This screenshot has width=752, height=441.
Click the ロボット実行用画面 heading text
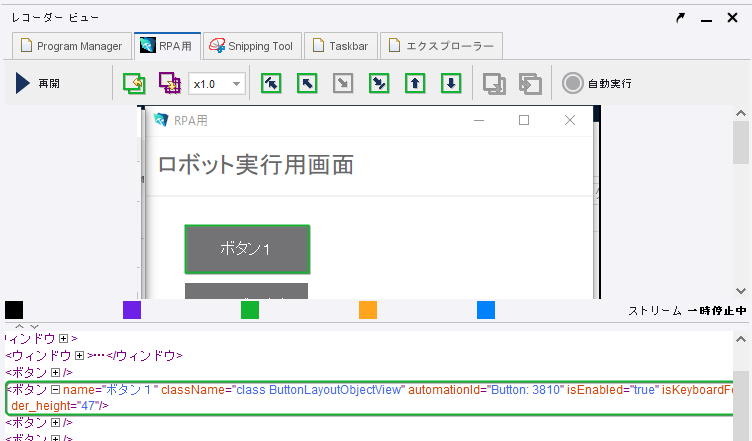coord(256,165)
